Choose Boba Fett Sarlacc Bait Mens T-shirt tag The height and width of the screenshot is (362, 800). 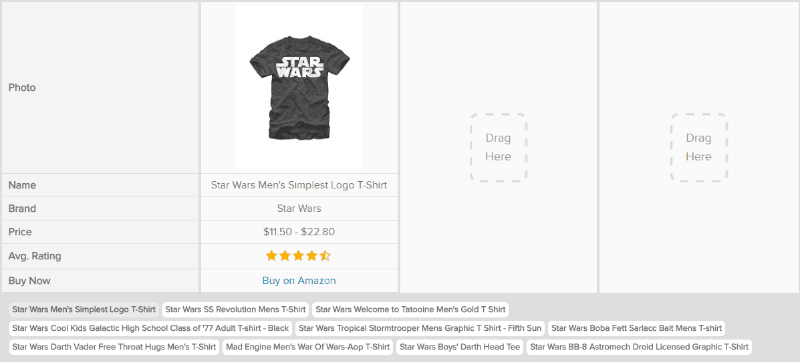[x=636, y=328]
